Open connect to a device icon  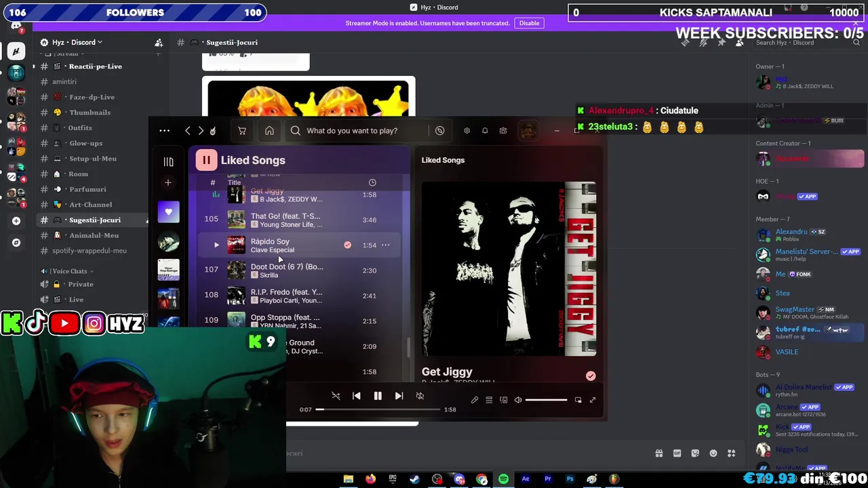(x=503, y=400)
